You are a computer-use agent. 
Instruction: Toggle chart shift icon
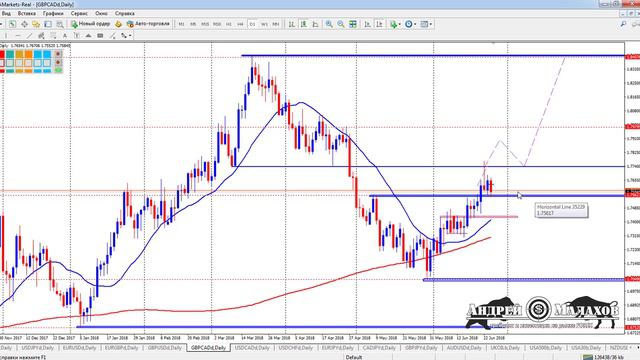pyautogui.click(x=379, y=24)
